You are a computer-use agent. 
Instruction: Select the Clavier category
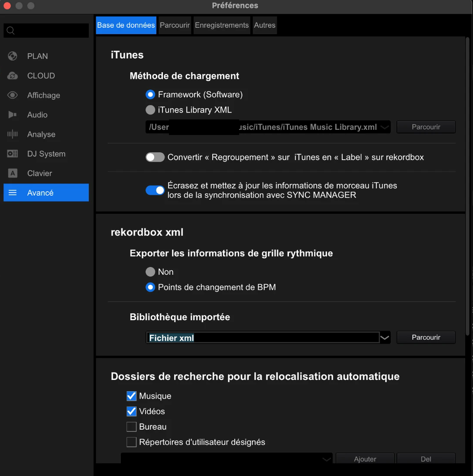(46, 173)
